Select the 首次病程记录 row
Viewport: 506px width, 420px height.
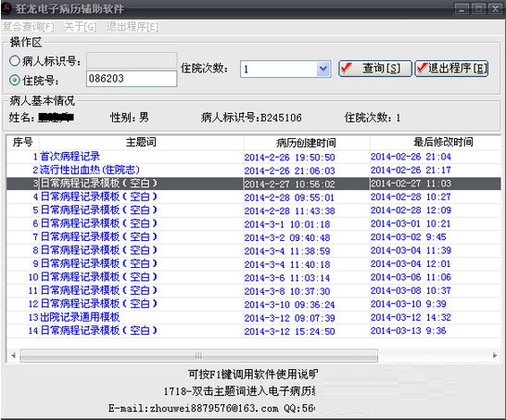253,157
